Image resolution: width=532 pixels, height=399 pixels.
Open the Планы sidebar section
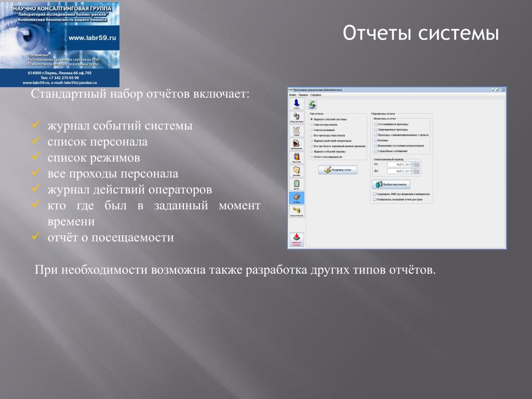point(297,131)
